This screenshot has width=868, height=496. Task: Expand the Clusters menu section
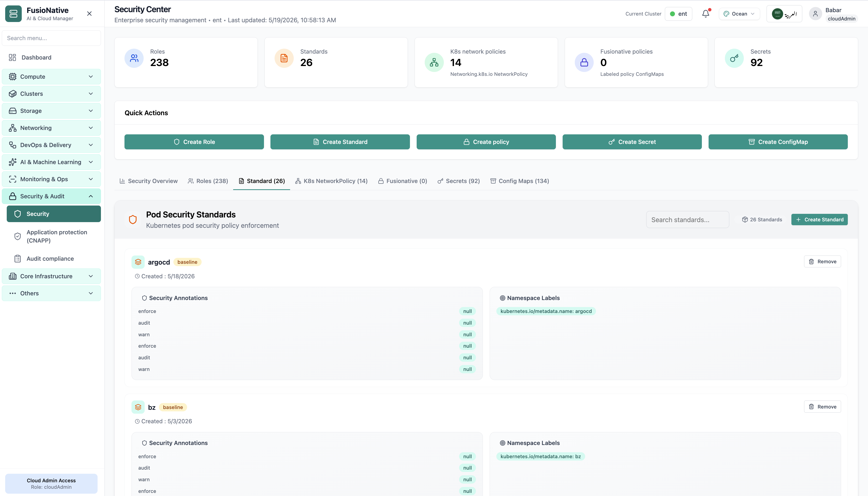point(52,94)
